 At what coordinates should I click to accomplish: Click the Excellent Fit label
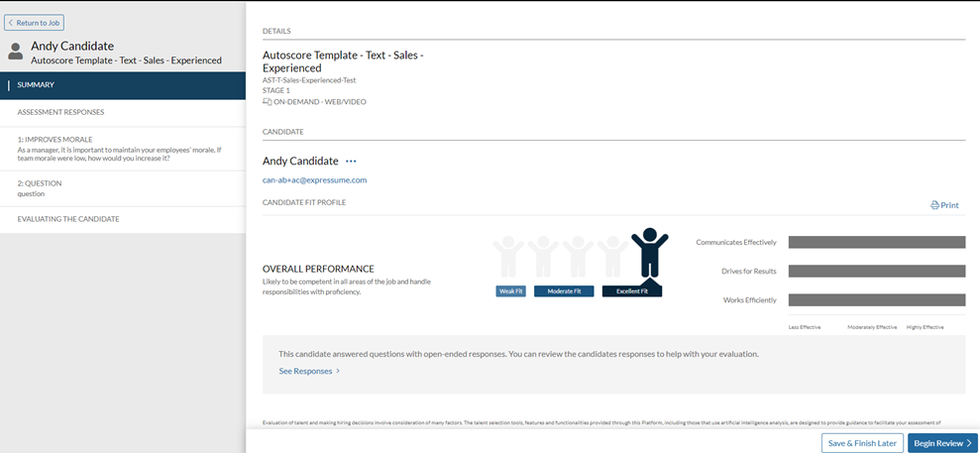pos(631,291)
